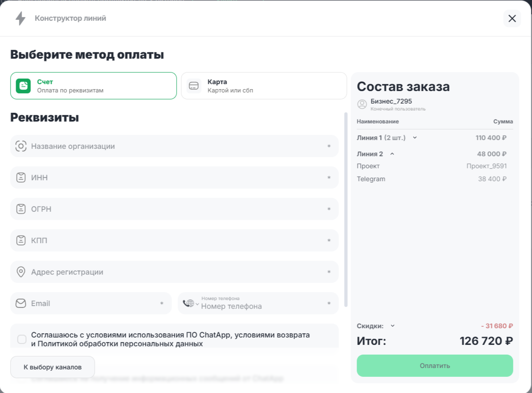Click the map pin icon in Адрес регистрации

click(21, 272)
